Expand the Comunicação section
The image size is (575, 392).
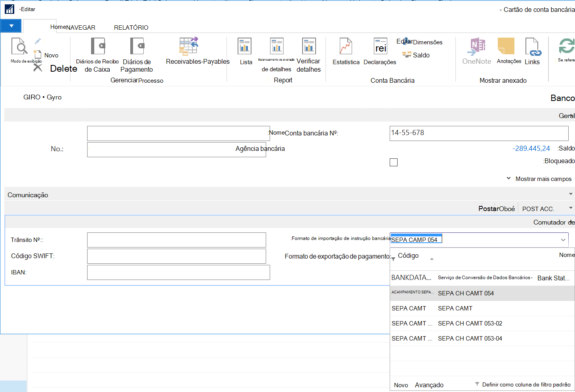(x=571, y=194)
